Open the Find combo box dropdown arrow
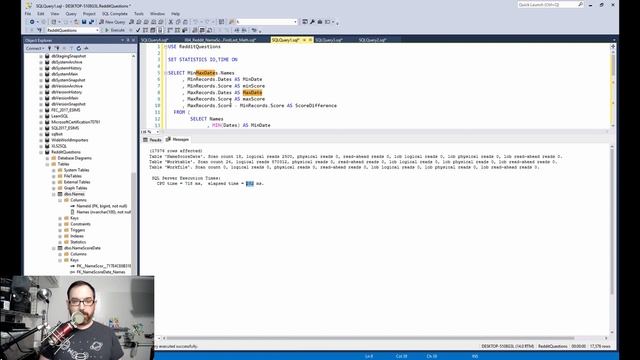Viewport: 640px width, 360px height. click(295, 22)
